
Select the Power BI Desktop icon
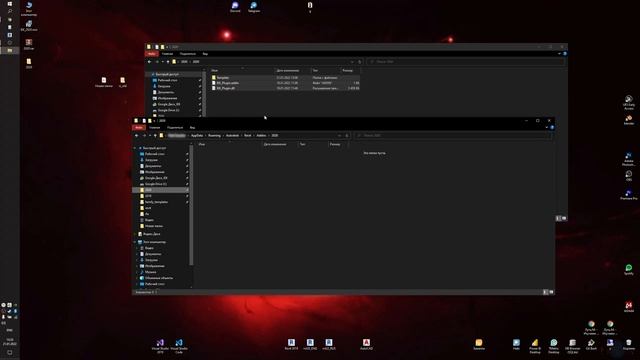tap(535, 346)
